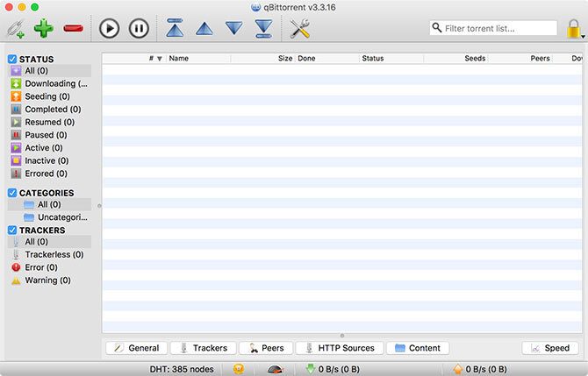Sort torrents by Seeds column
Viewport: 588px width, 376px height.
pyautogui.click(x=455, y=59)
